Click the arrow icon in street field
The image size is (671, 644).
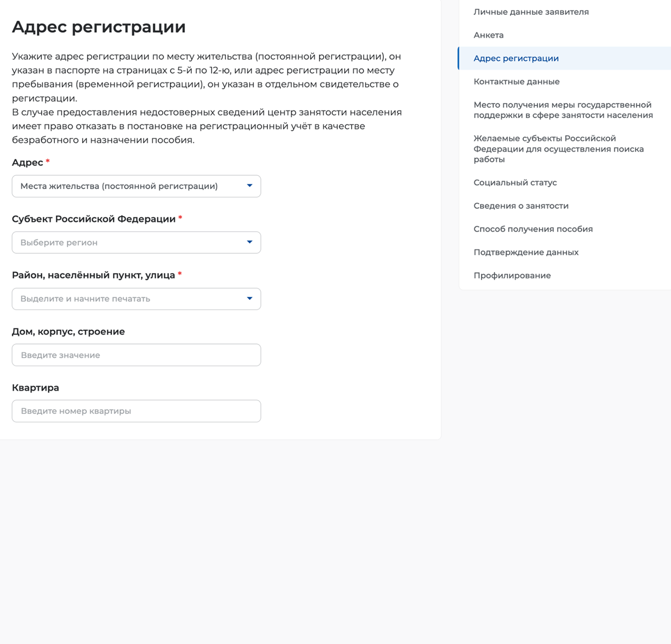249,298
